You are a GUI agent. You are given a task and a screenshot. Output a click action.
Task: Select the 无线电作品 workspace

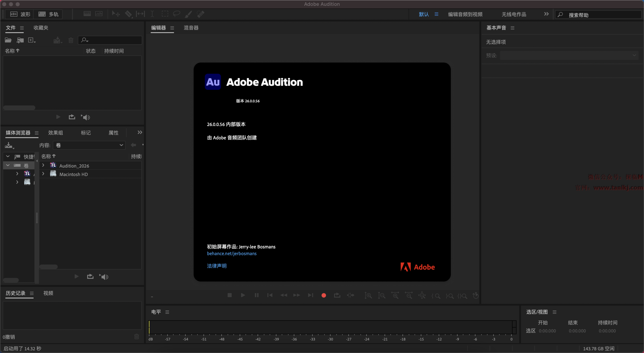coord(514,14)
